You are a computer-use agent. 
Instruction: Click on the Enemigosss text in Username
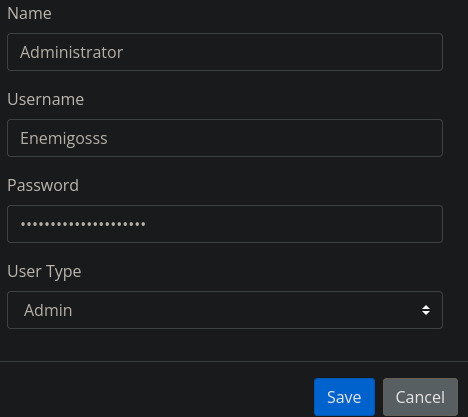coord(64,139)
